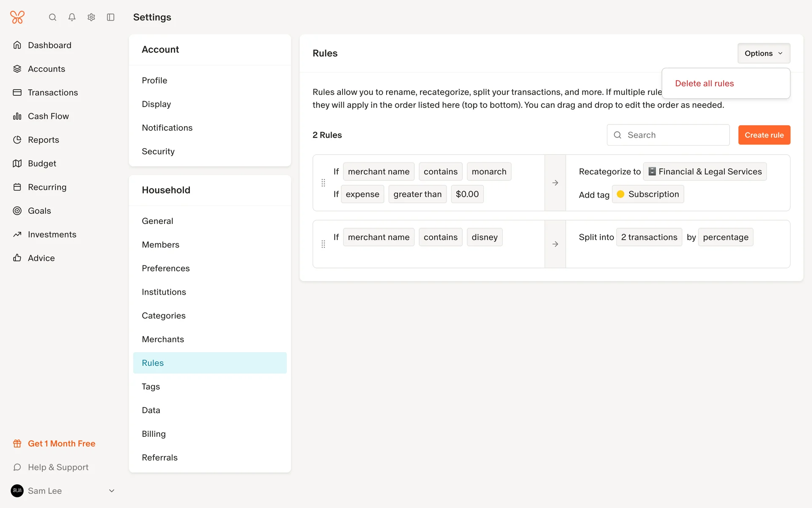The width and height of the screenshot is (812, 508).
Task: Click the Monarch butterfly logo
Action: (17, 17)
